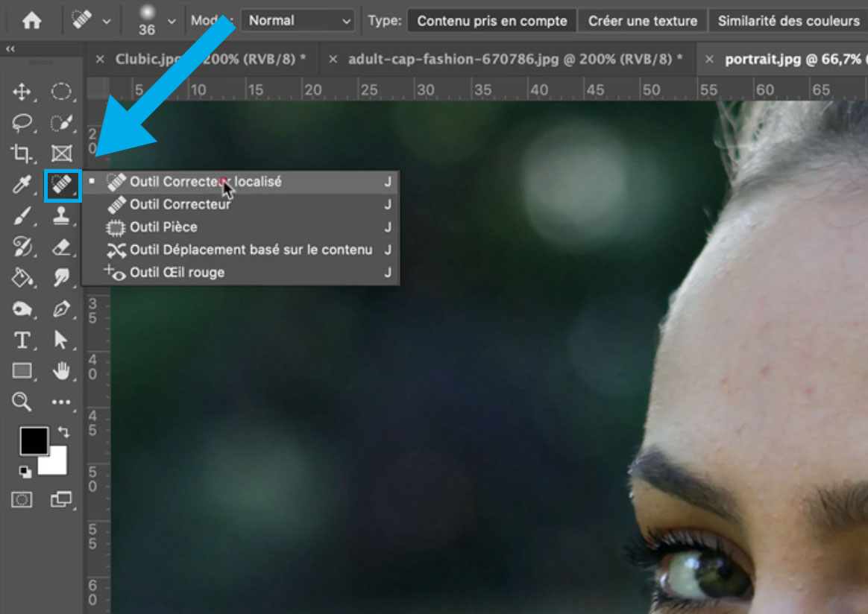This screenshot has height=614, width=868.
Task: Select the Zoom magnifier tool
Action: tap(22, 402)
